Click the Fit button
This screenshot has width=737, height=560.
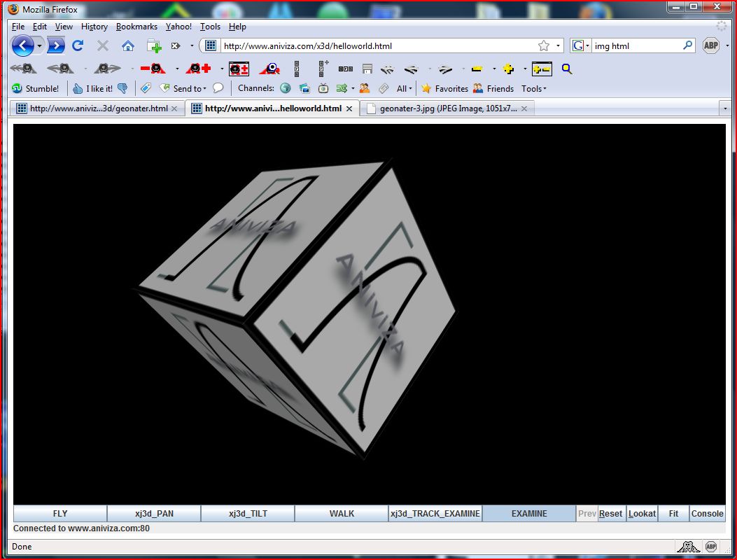(673, 514)
